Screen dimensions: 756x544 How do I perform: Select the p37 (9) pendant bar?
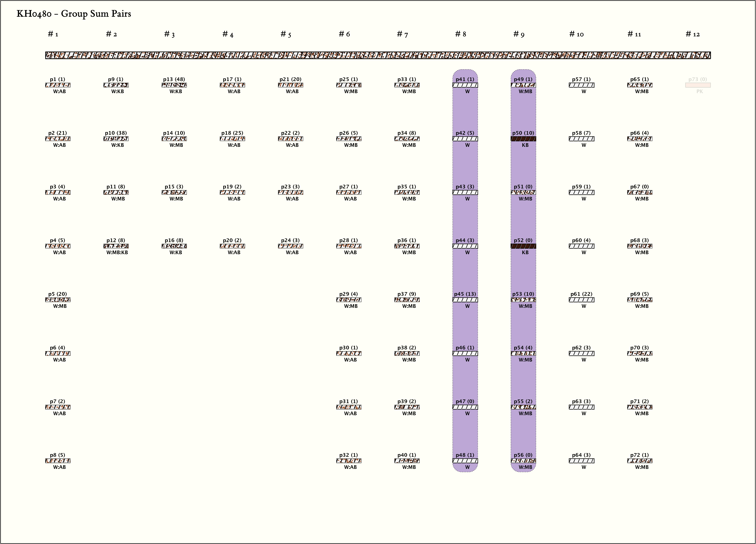tap(407, 300)
